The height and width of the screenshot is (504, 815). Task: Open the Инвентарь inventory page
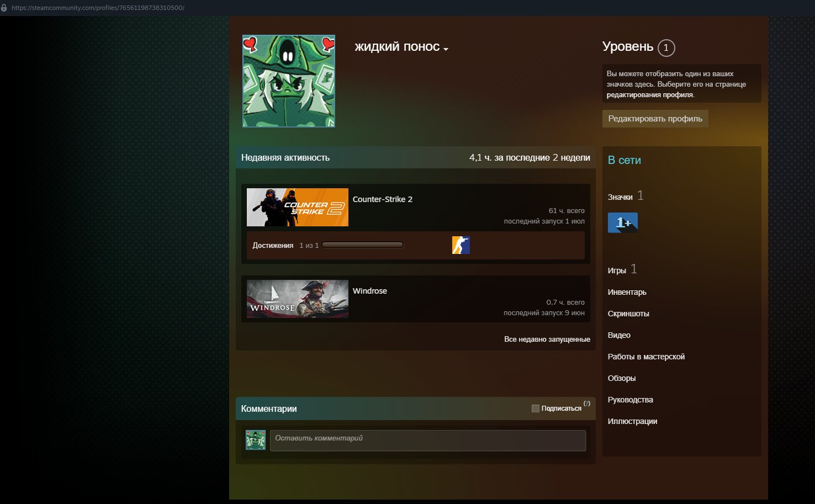[627, 292]
